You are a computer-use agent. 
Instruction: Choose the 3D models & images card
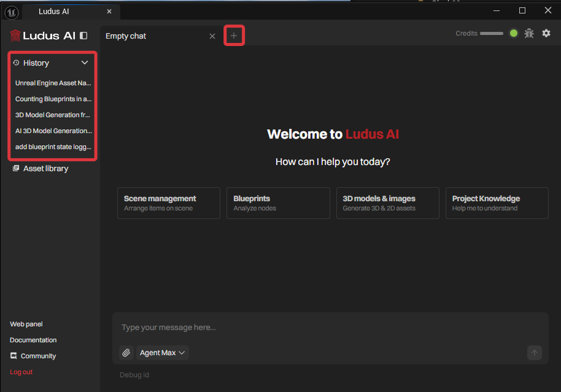[387, 203]
